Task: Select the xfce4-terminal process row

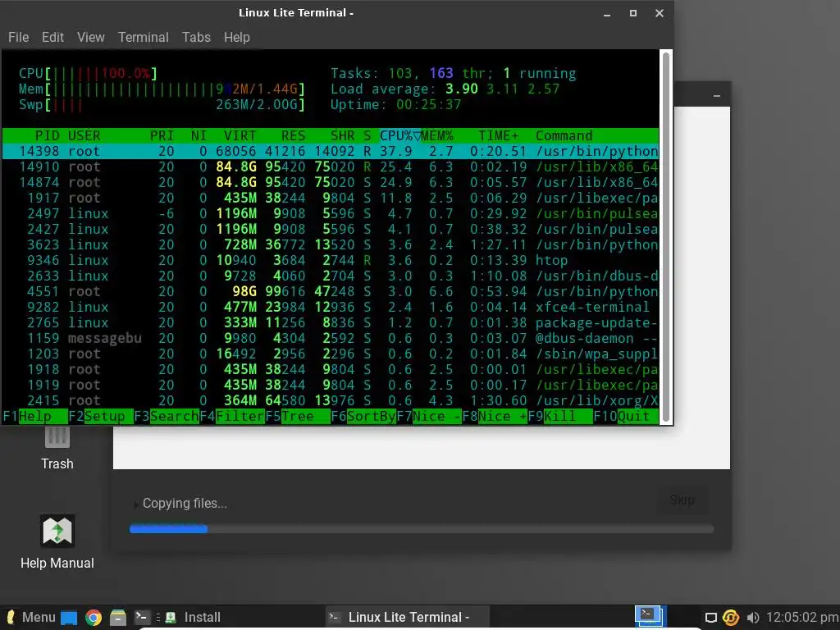Action: tap(331, 307)
